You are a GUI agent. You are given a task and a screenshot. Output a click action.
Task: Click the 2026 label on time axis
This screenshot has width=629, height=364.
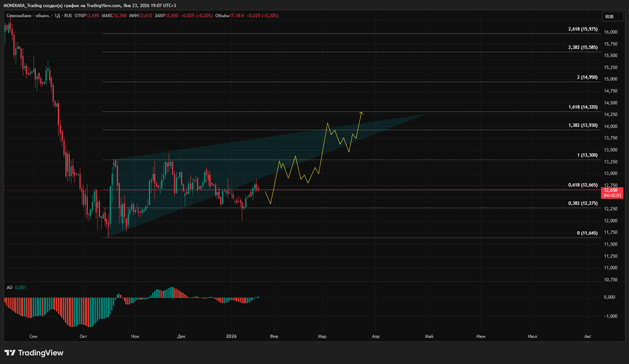231,336
